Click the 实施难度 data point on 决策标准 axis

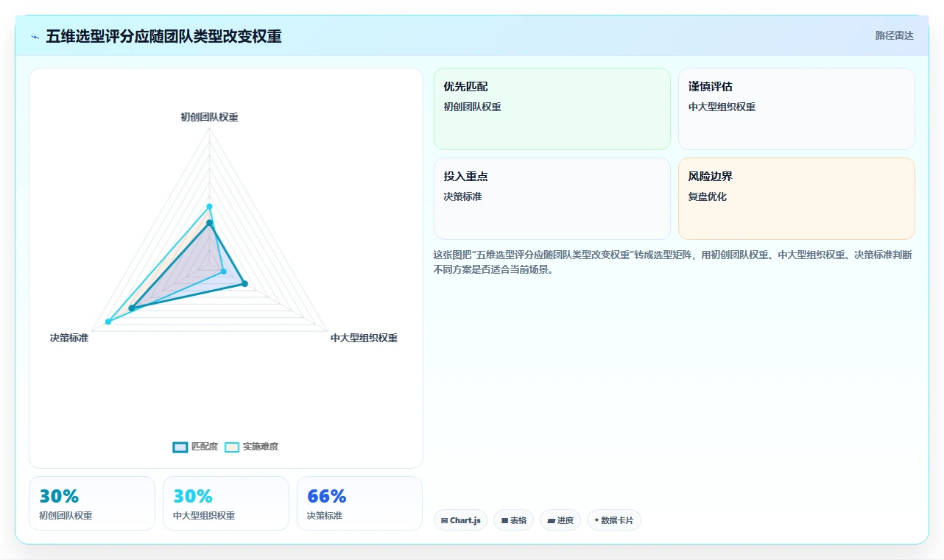click(x=108, y=322)
